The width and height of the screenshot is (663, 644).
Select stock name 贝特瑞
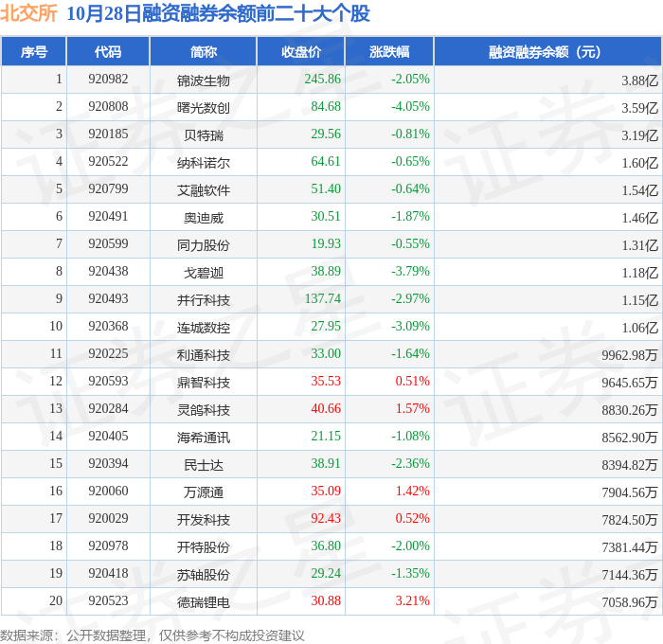click(x=204, y=135)
